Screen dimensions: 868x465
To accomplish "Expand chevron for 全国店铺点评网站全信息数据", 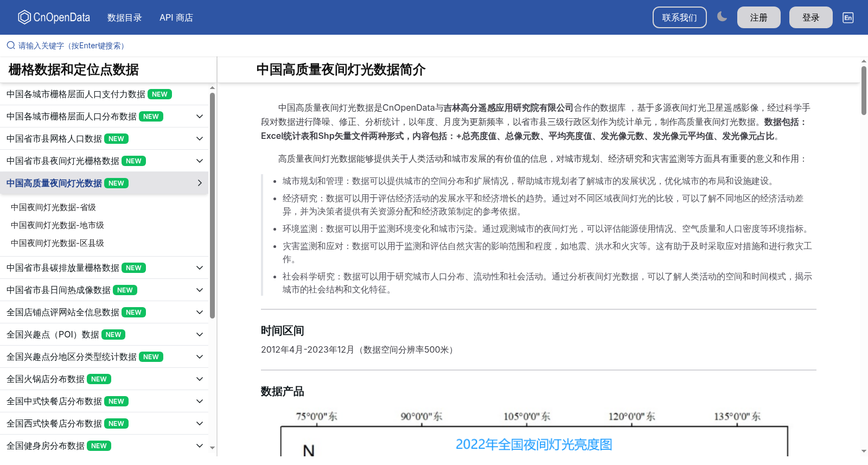I will (200, 313).
